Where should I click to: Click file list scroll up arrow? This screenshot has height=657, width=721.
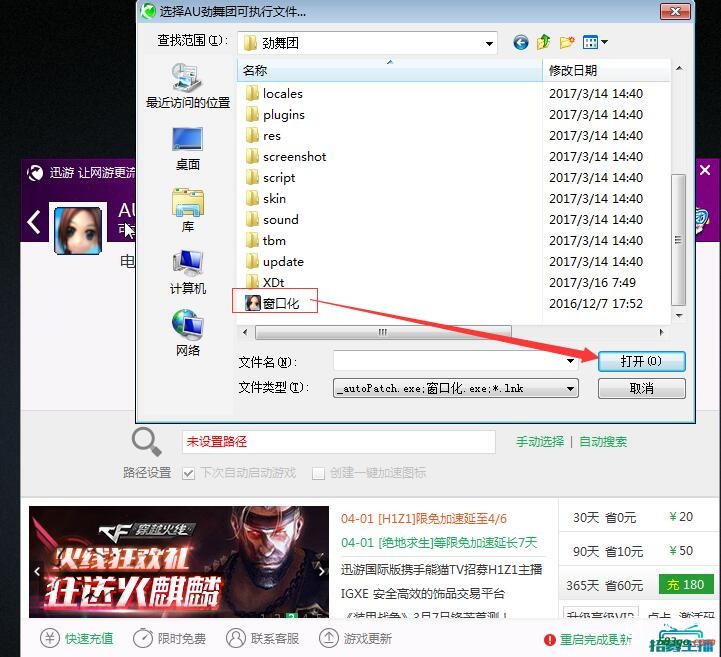(x=679, y=68)
